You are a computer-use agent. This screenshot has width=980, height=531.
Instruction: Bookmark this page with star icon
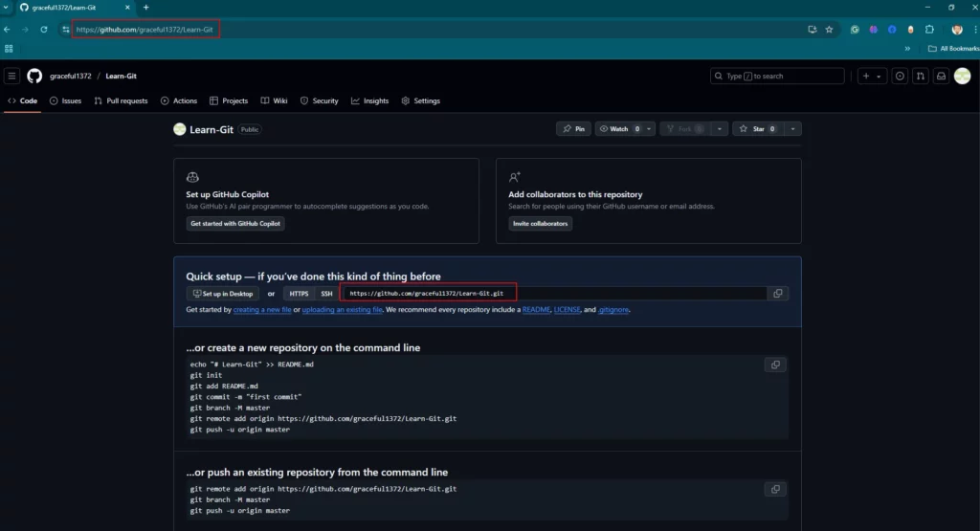click(829, 30)
